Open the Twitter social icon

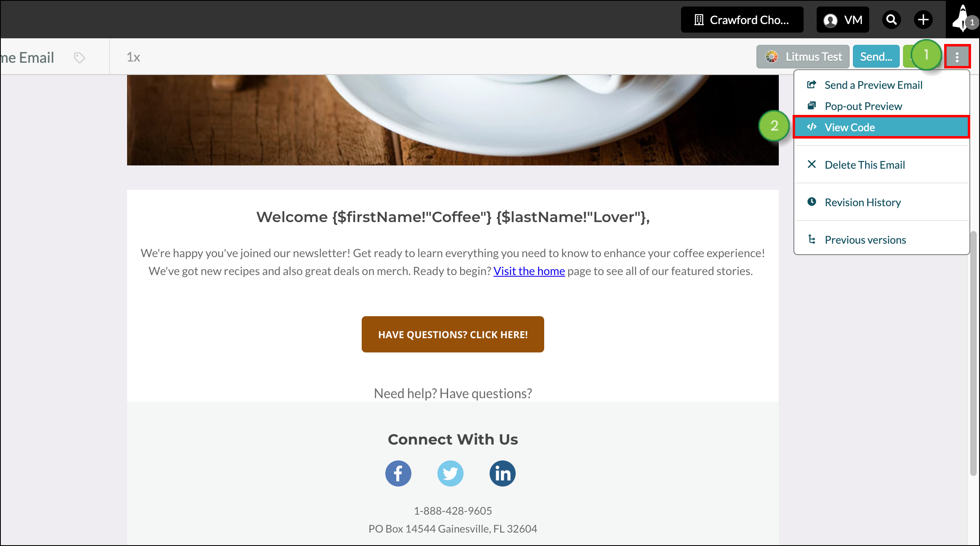[x=450, y=473]
